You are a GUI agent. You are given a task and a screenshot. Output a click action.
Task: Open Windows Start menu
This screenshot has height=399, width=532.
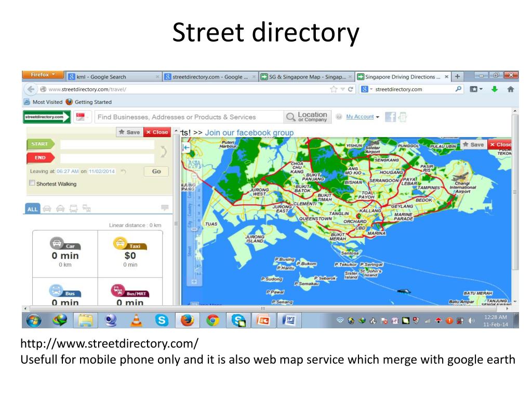[x=34, y=320]
